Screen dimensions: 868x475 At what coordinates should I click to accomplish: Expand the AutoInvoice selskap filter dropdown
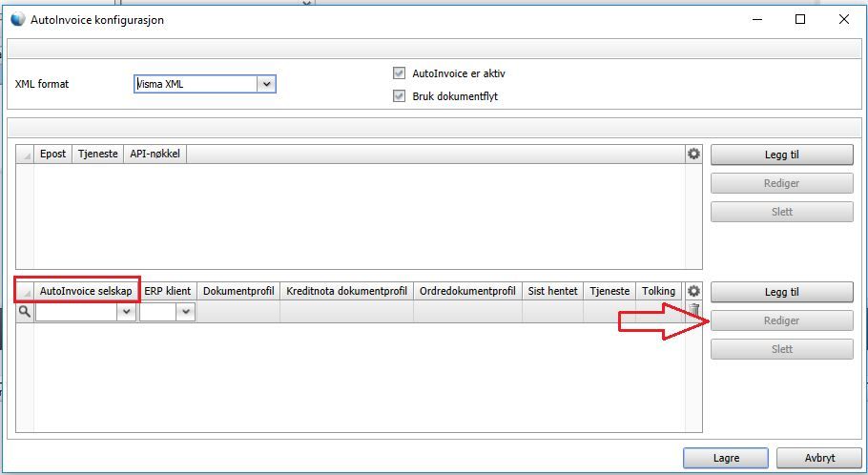[x=126, y=312]
